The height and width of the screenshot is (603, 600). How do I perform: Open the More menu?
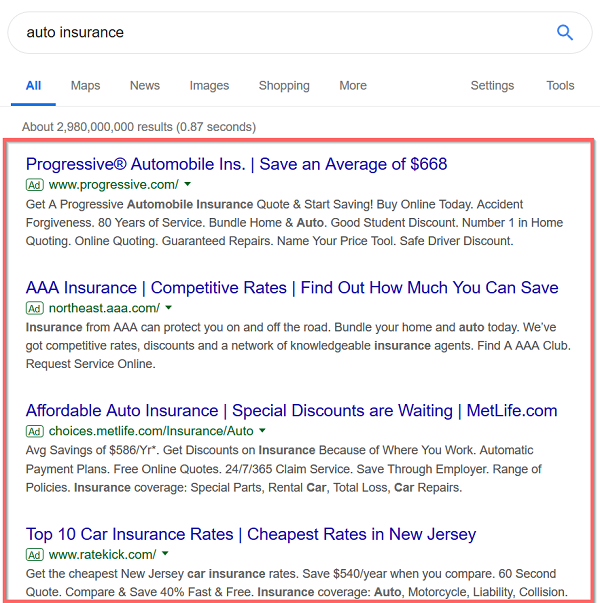353,85
